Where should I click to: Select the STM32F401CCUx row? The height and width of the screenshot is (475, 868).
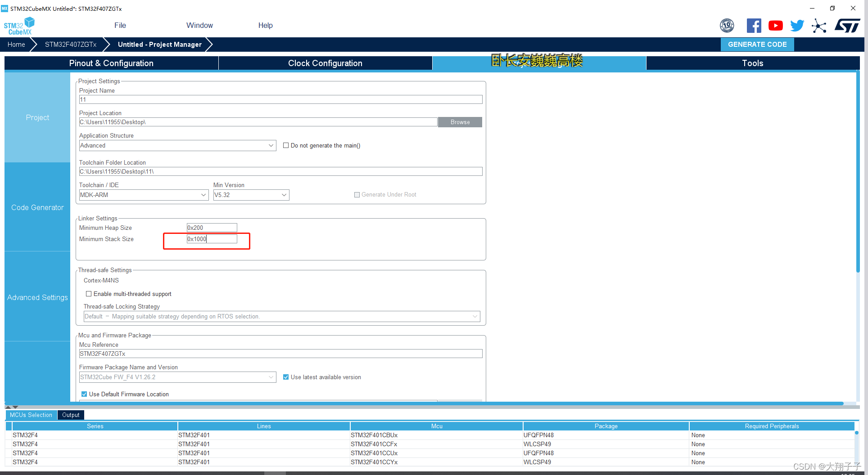click(x=430, y=453)
